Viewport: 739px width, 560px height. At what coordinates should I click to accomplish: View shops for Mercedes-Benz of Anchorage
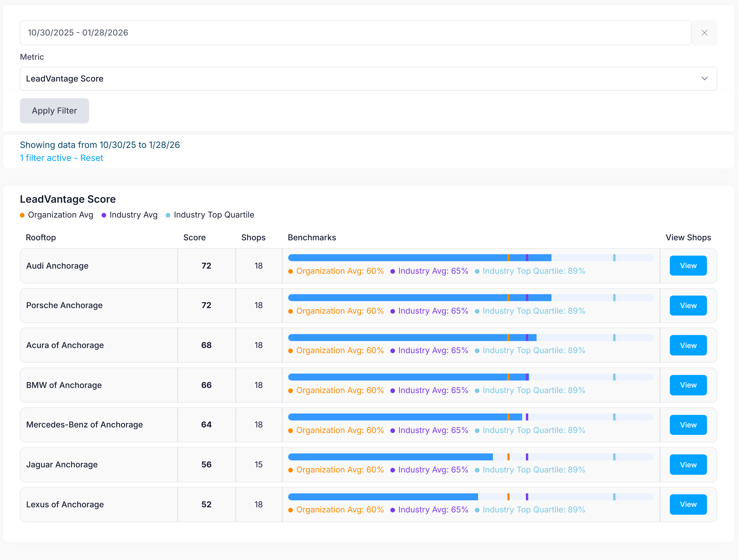point(688,425)
